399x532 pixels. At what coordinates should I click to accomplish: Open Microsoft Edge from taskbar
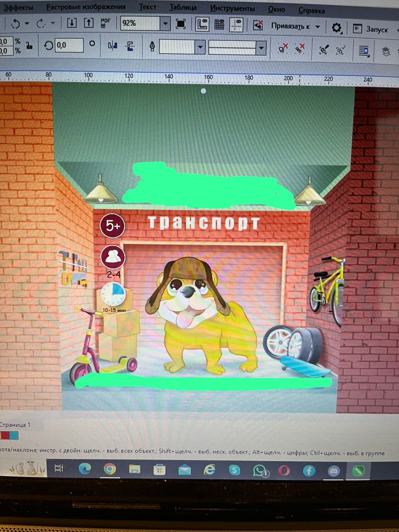(84, 469)
